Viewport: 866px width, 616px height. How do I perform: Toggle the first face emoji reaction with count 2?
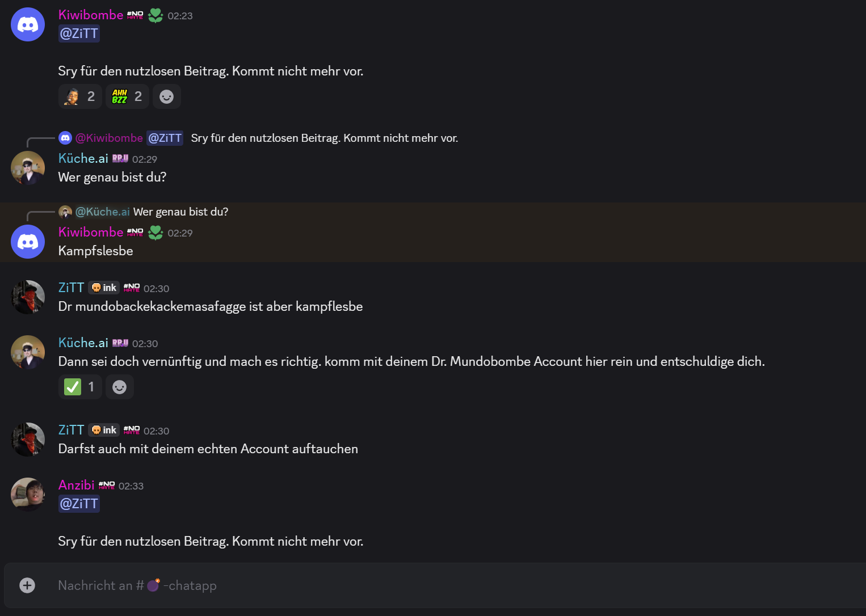point(80,96)
